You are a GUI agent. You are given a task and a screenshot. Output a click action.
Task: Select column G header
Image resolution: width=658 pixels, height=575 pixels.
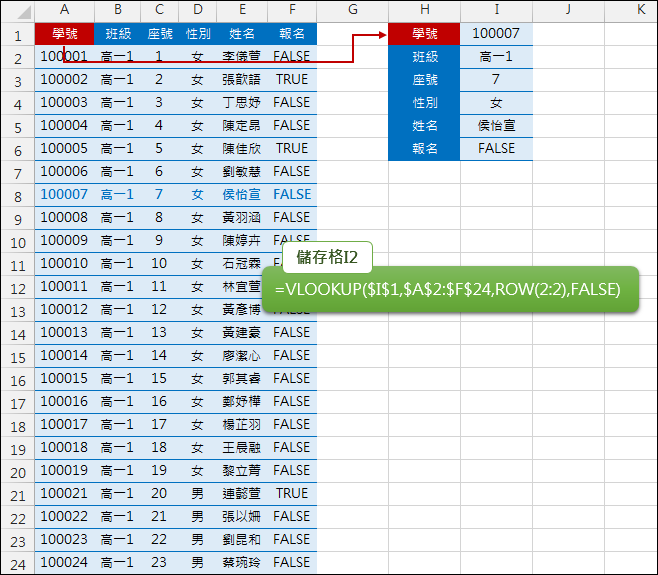352,10
